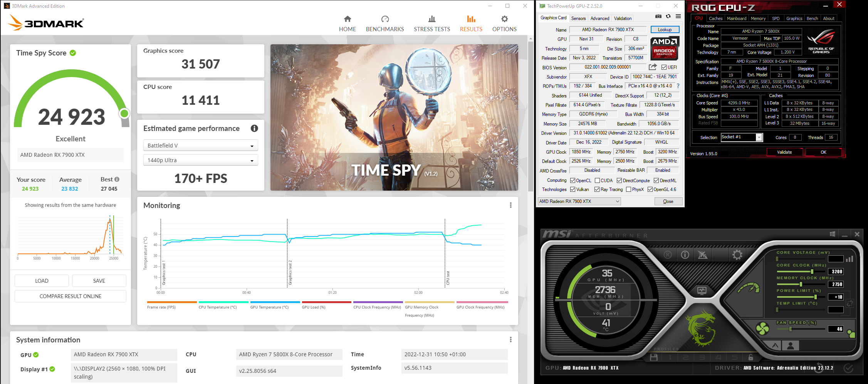Image resolution: width=868 pixels, height=384 pixels.
Task: Open the Graphics tab in CPU-Z
Action: click(x=794, y=18)
